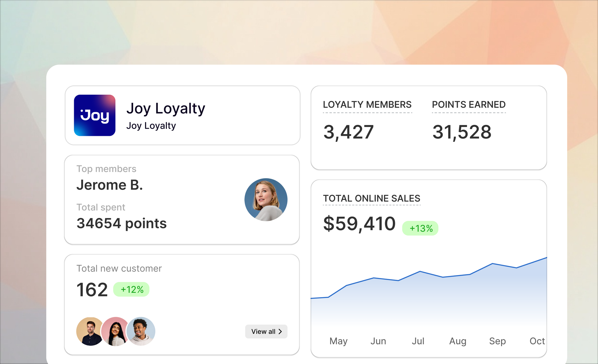The image size is (598, 364).
Task: Select the Points Earned heading
Action: (x=469, y=105)
